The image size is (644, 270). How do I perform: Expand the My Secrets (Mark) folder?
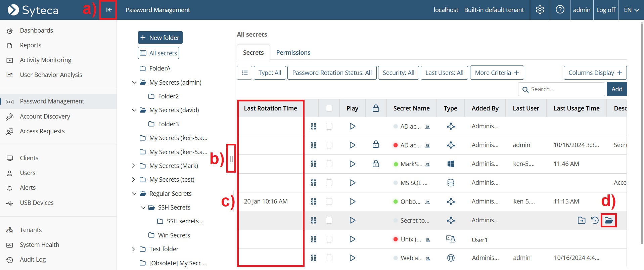(134, 166)
